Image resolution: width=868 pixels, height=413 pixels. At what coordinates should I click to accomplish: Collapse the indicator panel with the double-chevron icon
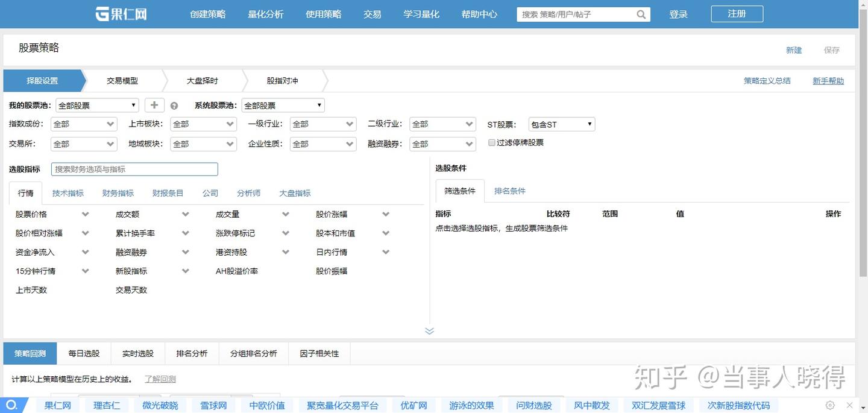point(429,330)
